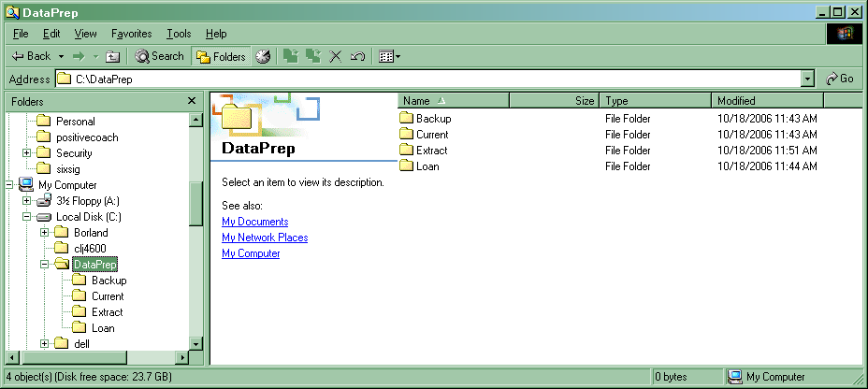Screen dimensions: 868x389
Task: Close the Folders pane
Action: click(x=192, y=101)
